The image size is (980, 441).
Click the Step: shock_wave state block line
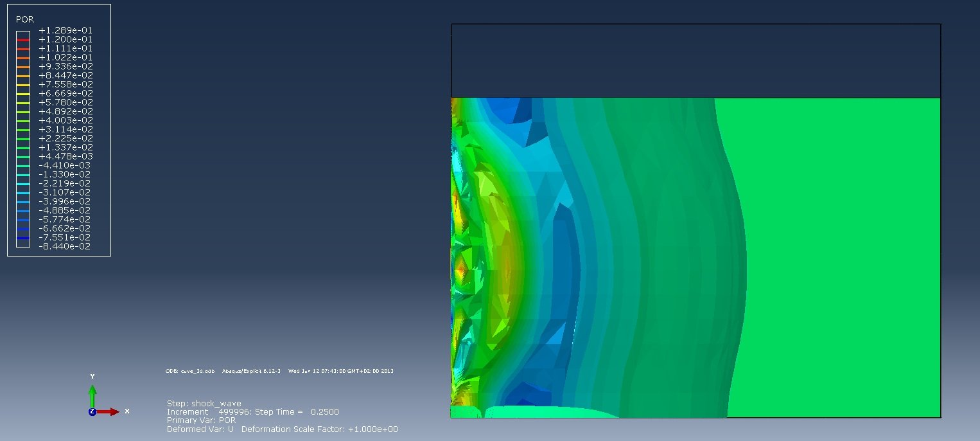point(204,404)
